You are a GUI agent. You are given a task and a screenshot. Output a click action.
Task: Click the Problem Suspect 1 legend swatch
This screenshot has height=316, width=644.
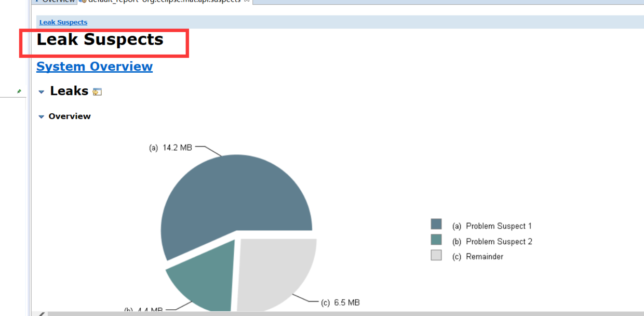point(436,224)
